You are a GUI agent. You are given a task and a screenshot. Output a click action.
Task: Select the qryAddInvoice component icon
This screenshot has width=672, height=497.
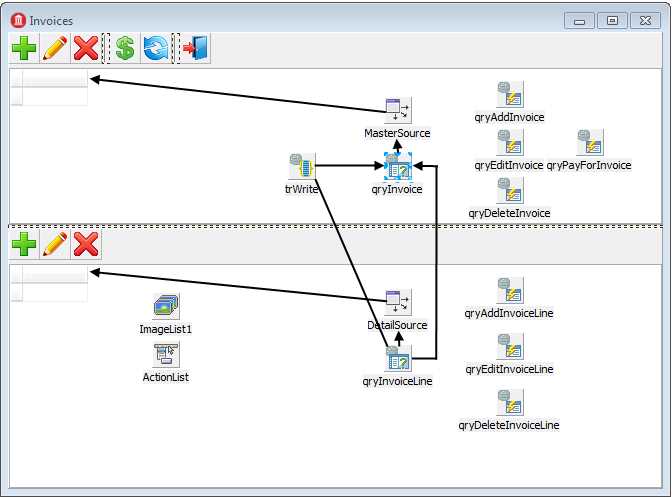[510, 94]
